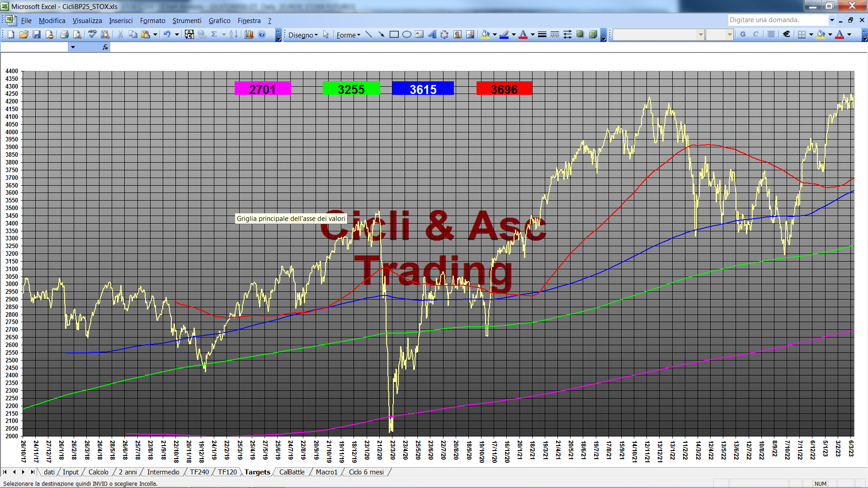Open the Modifica menu
The image size is (868, 488).
(x=52, y=20)
